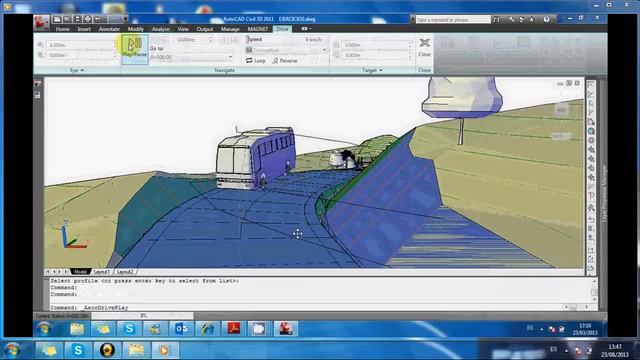This screenshot has width=640, height=360.
Task: Click the Favorites star icon
Action: coord(531,20)
